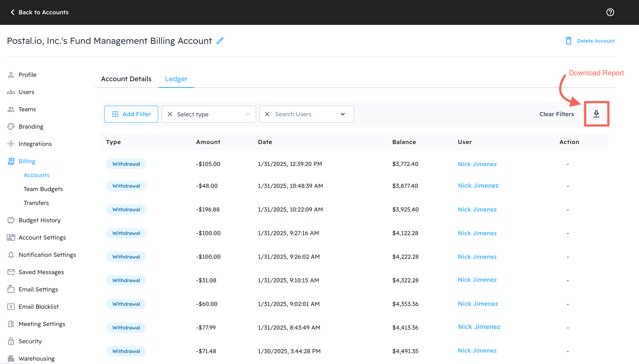Click the download report icon

click(x=596, y=114)
